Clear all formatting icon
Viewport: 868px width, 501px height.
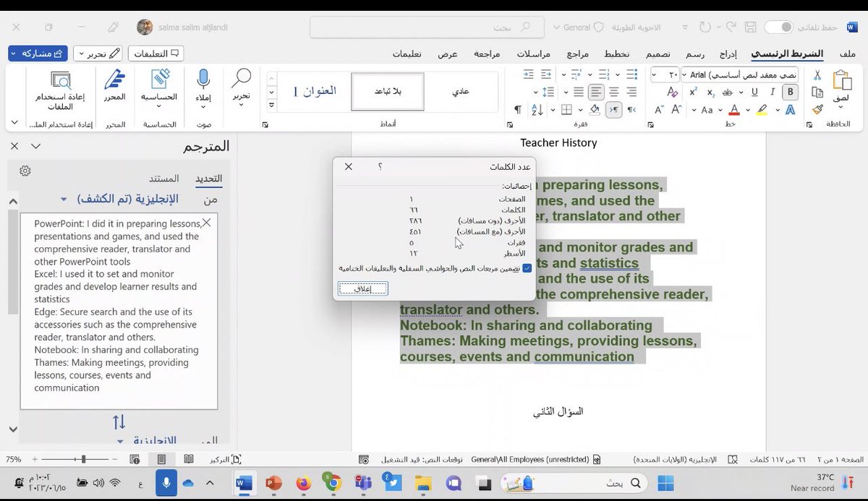click(x=672, y=92)
